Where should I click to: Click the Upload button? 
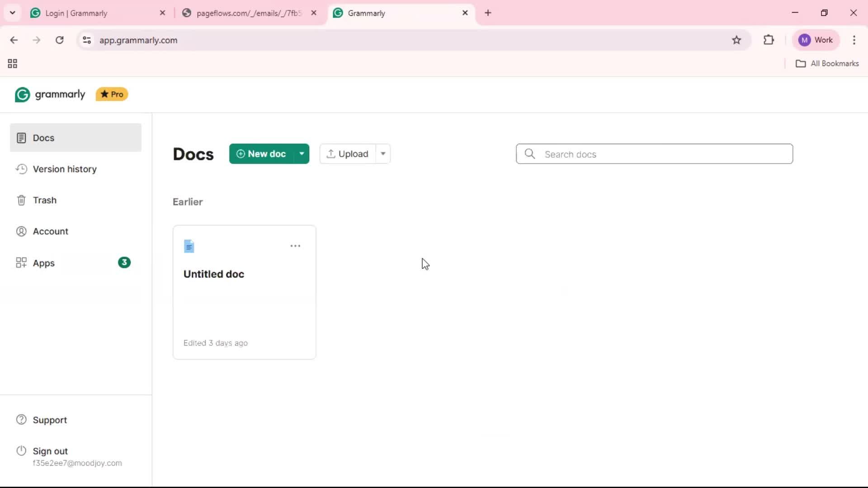[347, 154]
